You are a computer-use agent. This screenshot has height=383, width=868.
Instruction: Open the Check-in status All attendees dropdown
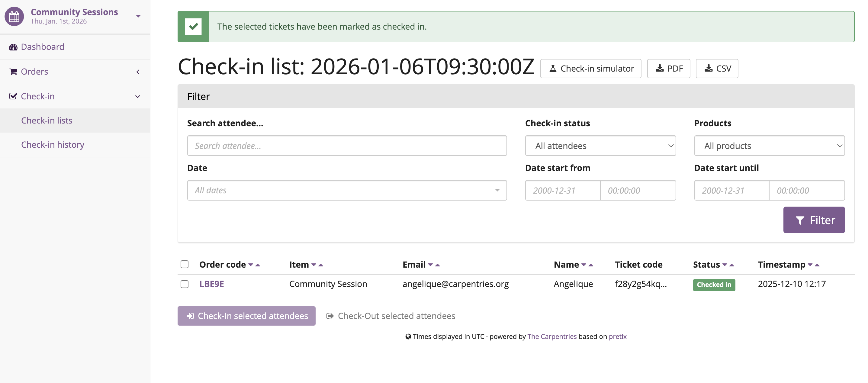click(x=600, y=146)
